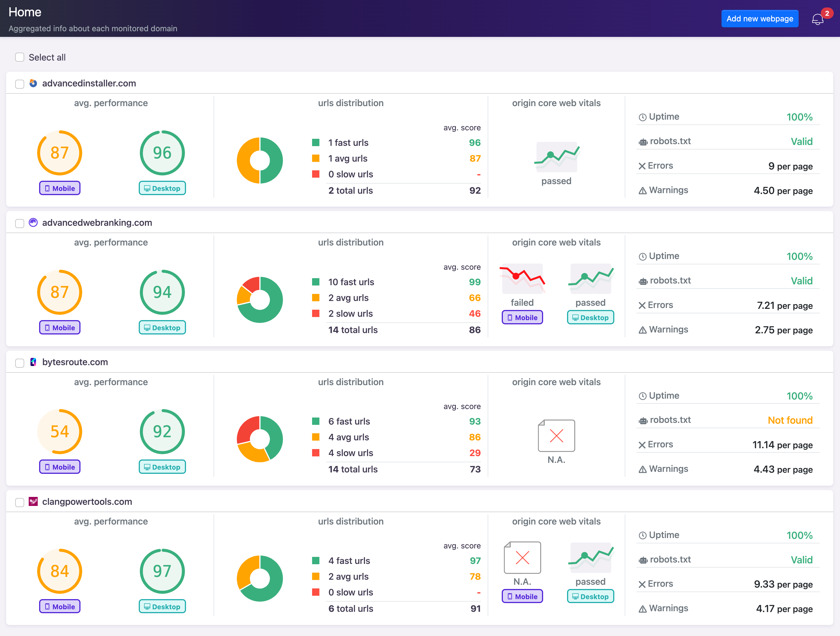
Task: Click the bytesroute.com site icon
Action: coord(33,362)
